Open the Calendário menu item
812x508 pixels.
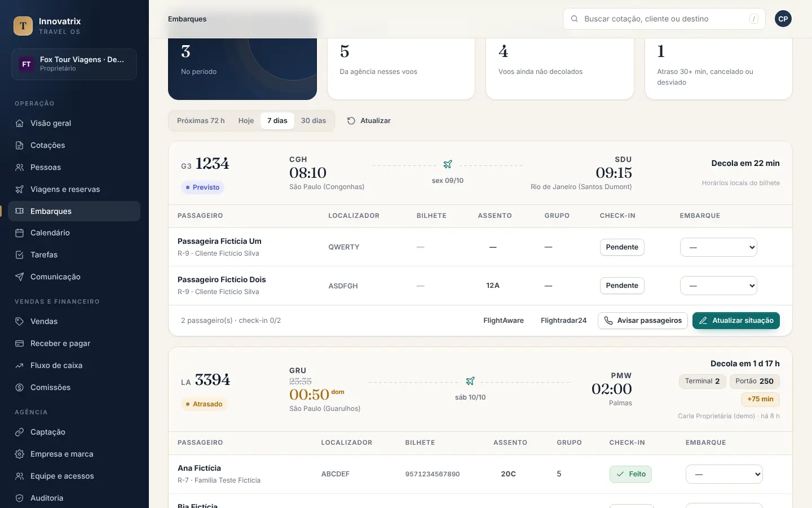74,233
